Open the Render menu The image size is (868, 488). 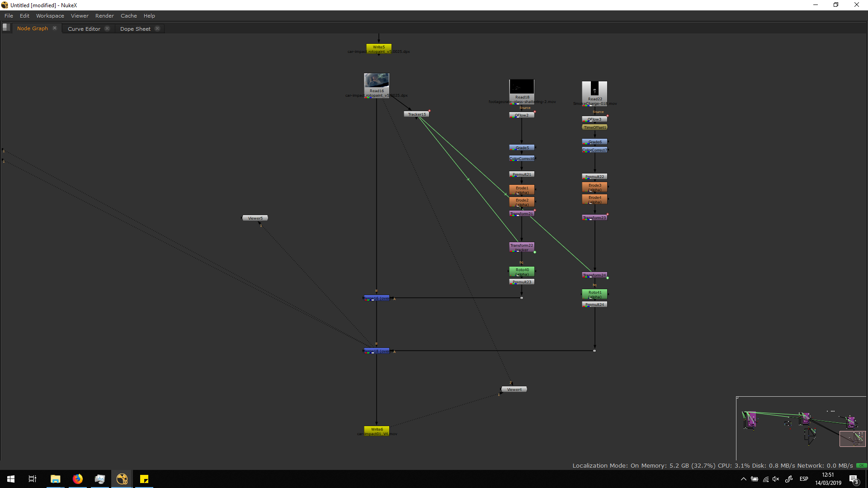coord(104,16)
